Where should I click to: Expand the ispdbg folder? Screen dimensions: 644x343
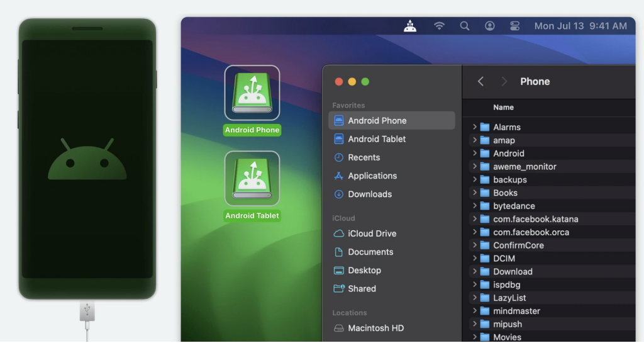pyautogui.click(x=474, y=284)
